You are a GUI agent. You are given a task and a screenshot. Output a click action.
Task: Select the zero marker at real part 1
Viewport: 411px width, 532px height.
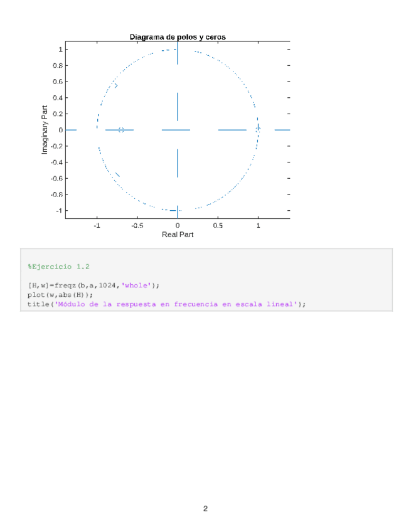click(258, 130)
